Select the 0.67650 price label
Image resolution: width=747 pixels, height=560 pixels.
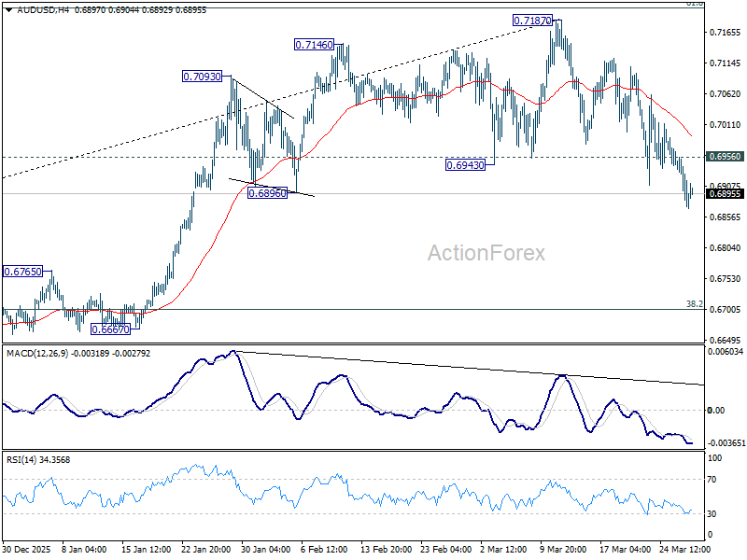pos(22,272)
